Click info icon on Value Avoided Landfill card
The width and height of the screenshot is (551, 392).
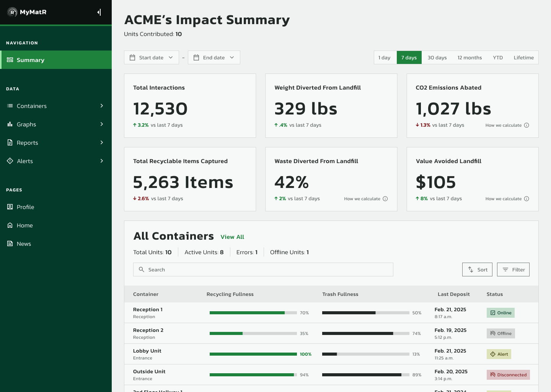coord(527,199)
